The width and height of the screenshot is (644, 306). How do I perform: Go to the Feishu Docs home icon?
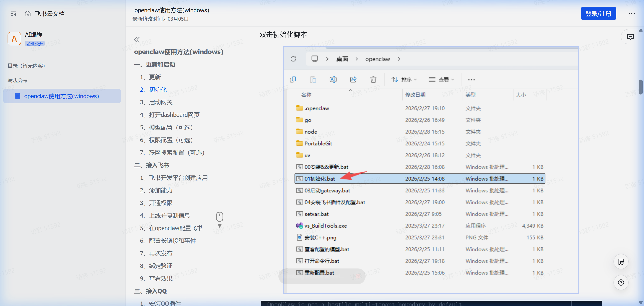coord(28,13)
